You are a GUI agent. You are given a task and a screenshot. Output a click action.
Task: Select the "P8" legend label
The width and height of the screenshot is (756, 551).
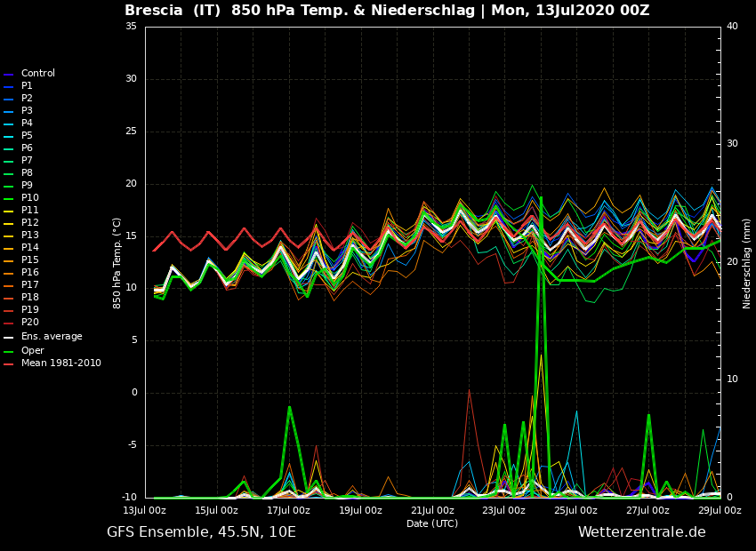point(27,173)
